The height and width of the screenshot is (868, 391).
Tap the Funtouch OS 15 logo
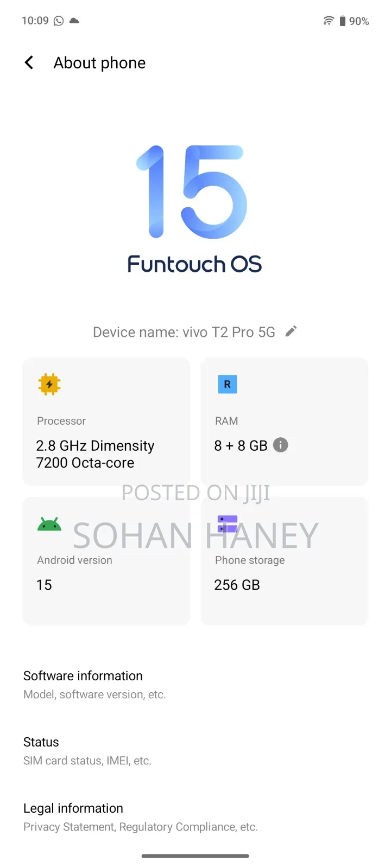194,206
